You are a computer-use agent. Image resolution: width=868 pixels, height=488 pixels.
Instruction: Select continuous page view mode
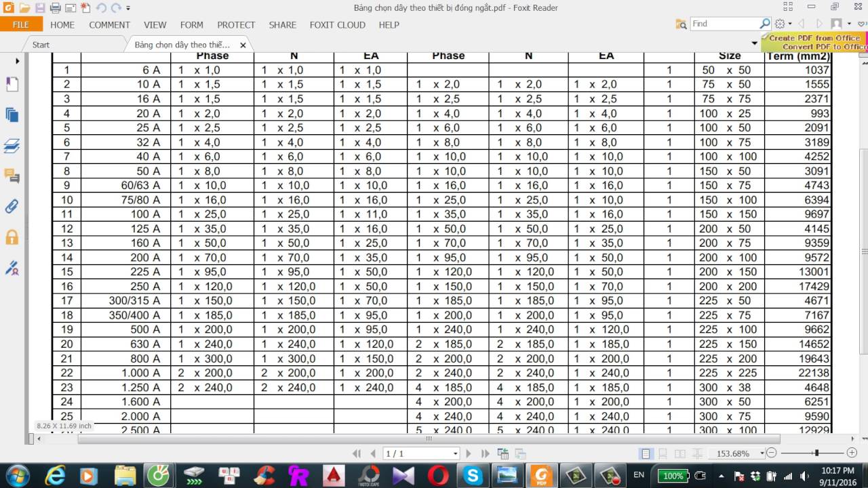click(663, 453)
